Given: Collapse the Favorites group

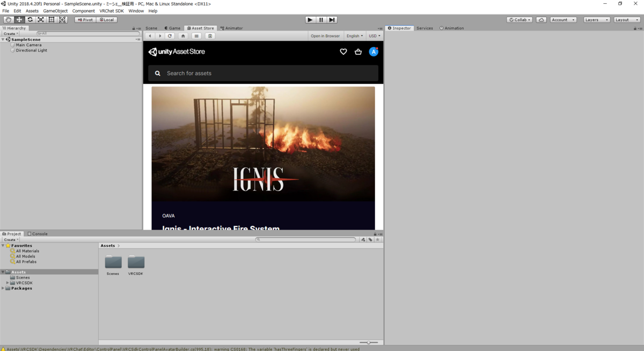Looking at the screenshot, I should coord(3,246).
